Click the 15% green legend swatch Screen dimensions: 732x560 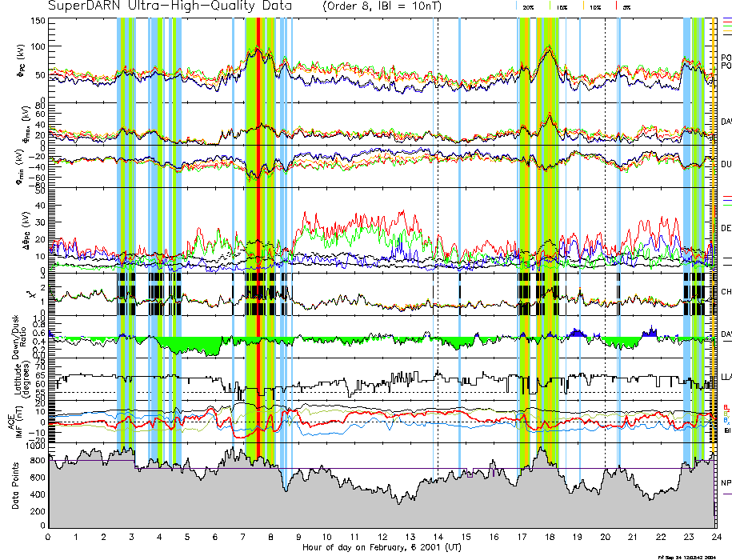point(550,6)
